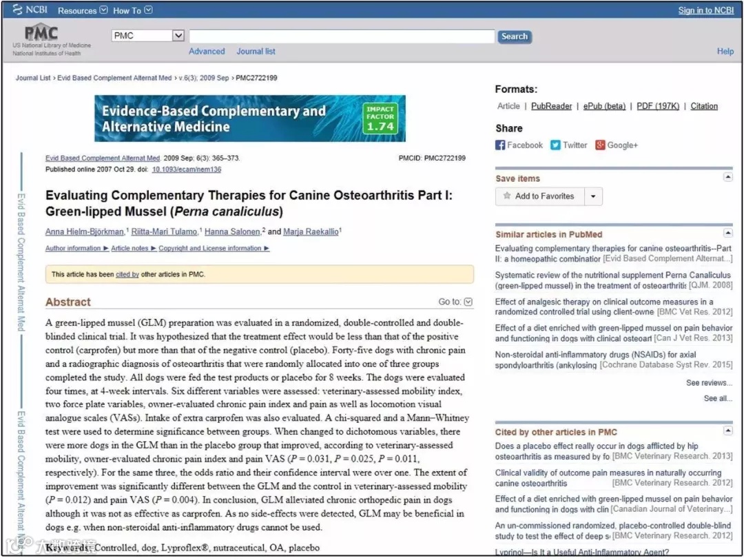Open the PubReader format
744x560 pixels.
click(551, 106)
